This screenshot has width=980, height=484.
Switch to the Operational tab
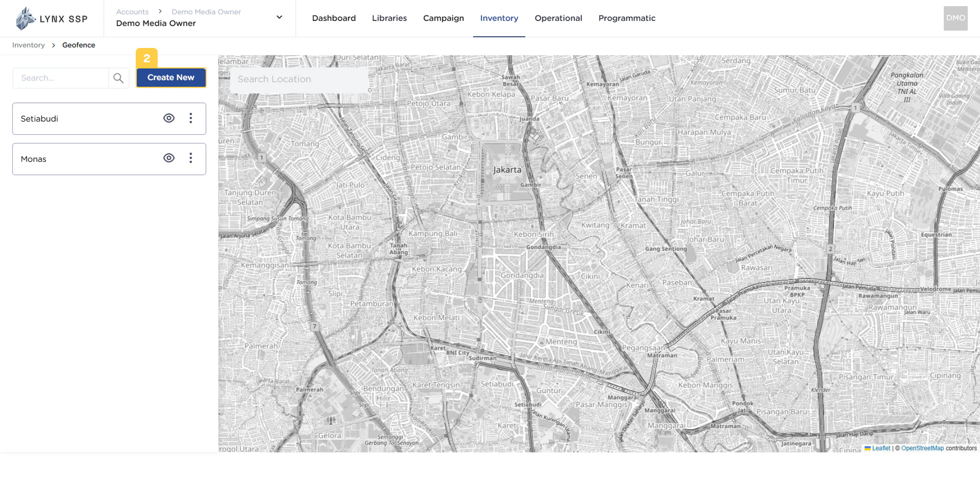pos(558,18)
